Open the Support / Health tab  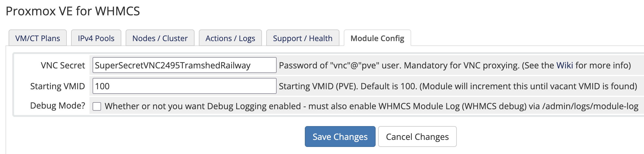(x=302, y=38)
